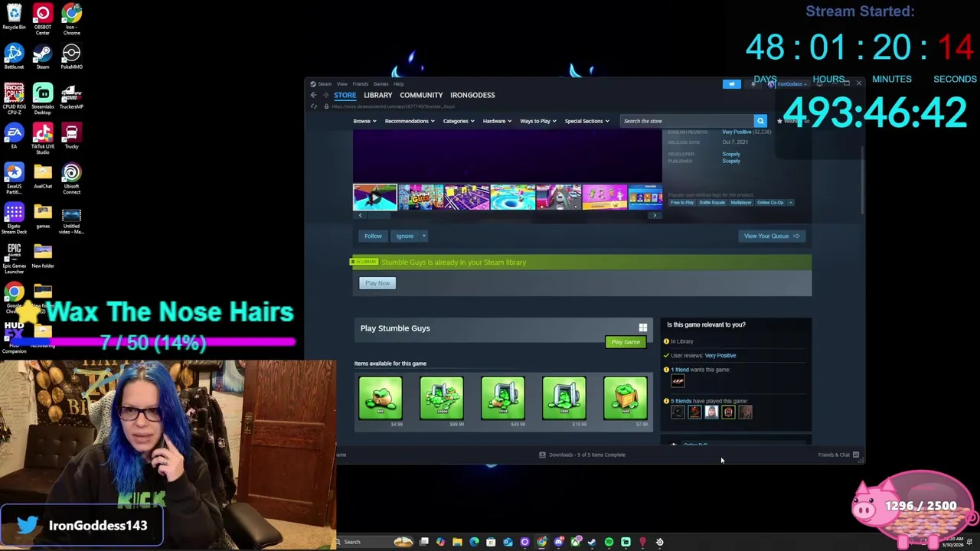
Task: Open Elgato Stream Deck desktop icon
Action: coord(14,218)
